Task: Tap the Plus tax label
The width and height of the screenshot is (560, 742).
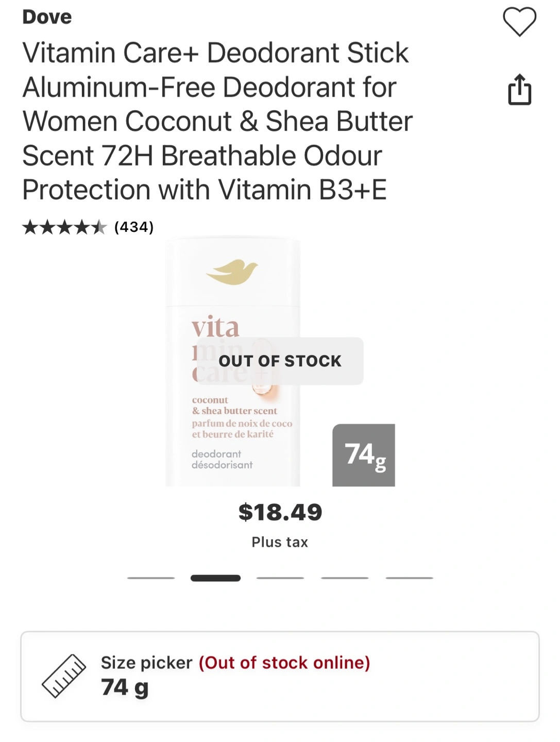Action: tap(280, 542)
